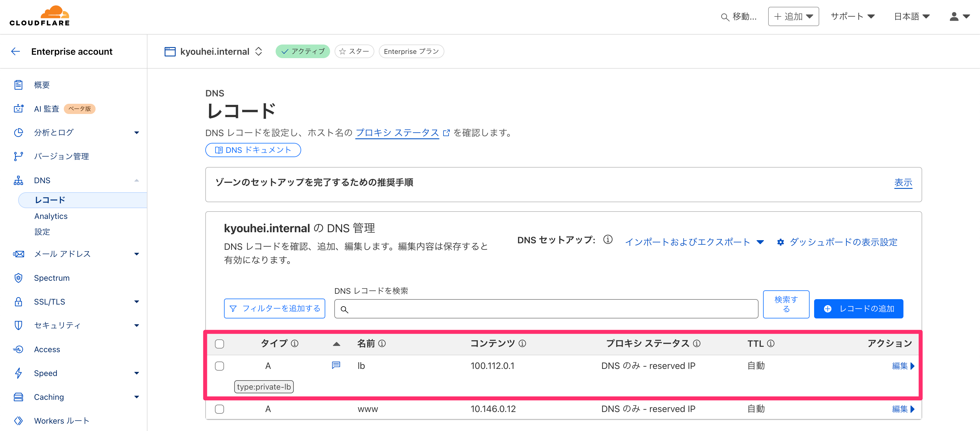Open the 追加 dropdown in the top bar

[793, 16]
